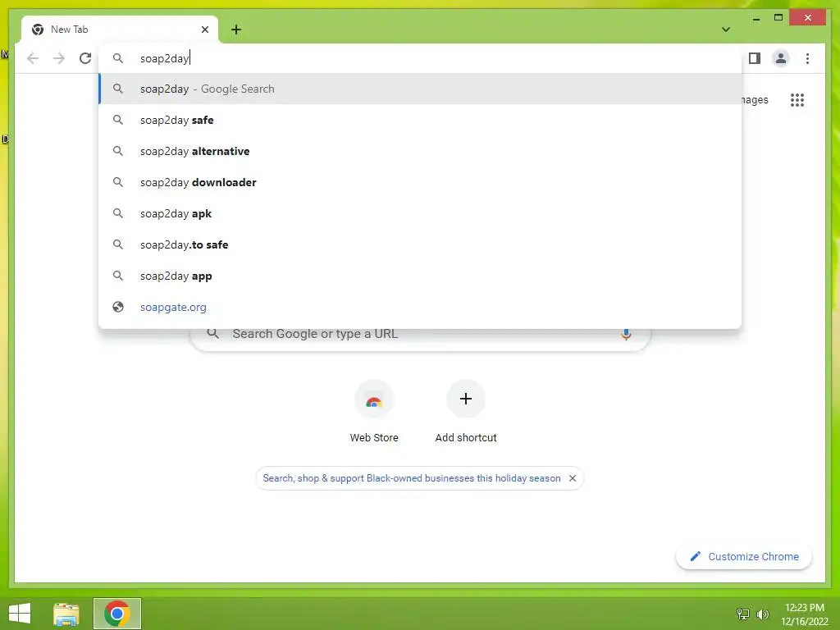Viewport: 840px width, 630px height.
Task: Open File Explorer from the taskbar
Action: tap(66, 614)
